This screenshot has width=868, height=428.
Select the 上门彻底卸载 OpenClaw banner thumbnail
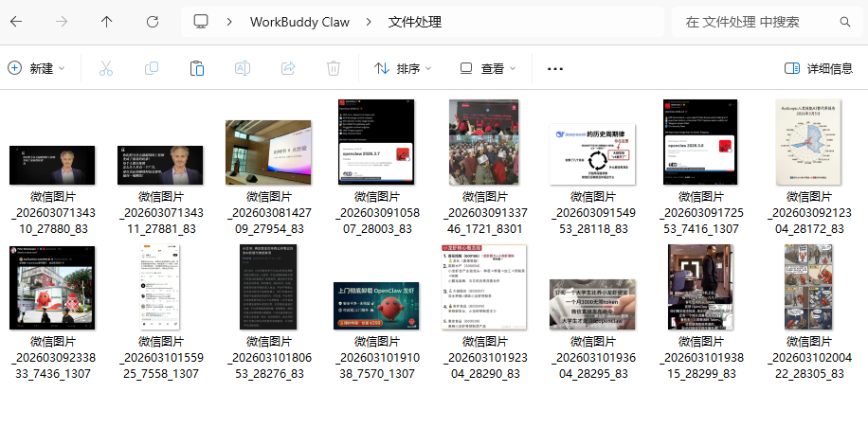[376, 306]
